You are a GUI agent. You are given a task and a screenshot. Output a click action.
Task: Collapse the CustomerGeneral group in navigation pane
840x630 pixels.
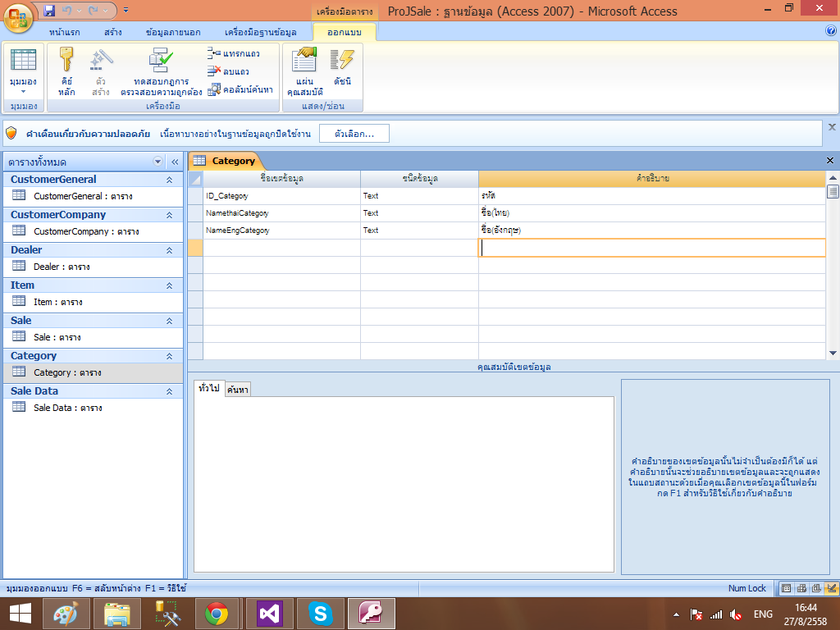coord(170,180)
